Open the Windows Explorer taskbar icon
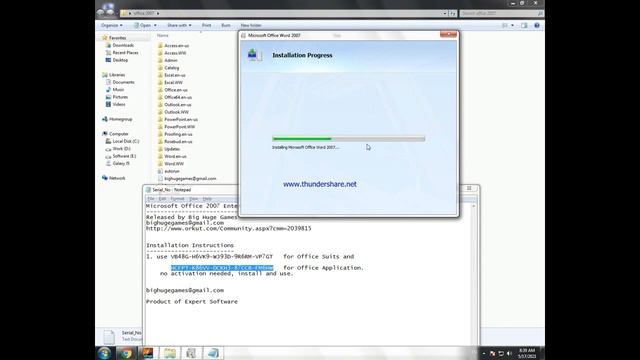The width and height of the screenshot is (640, 360). 170,353
